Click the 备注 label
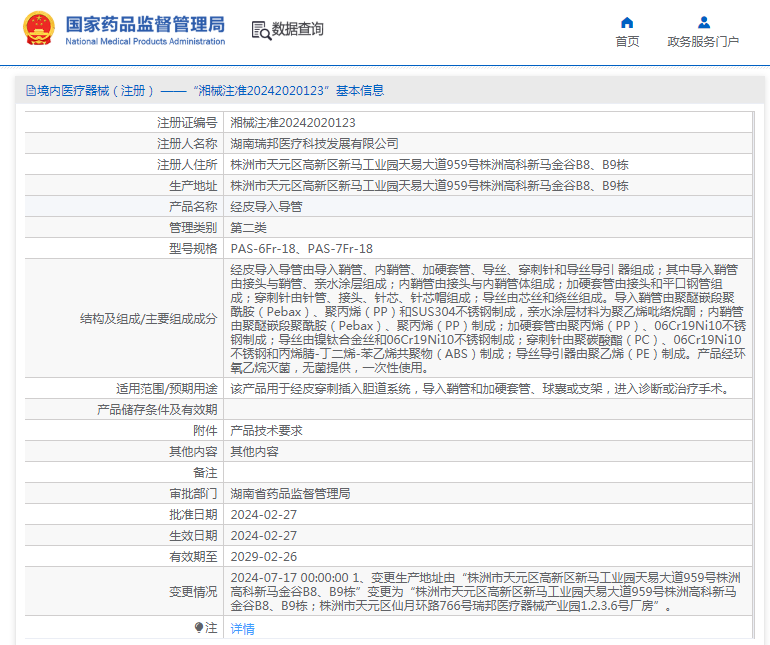The height and width of the screenshot is (645, 770). [x=205, y=473]
